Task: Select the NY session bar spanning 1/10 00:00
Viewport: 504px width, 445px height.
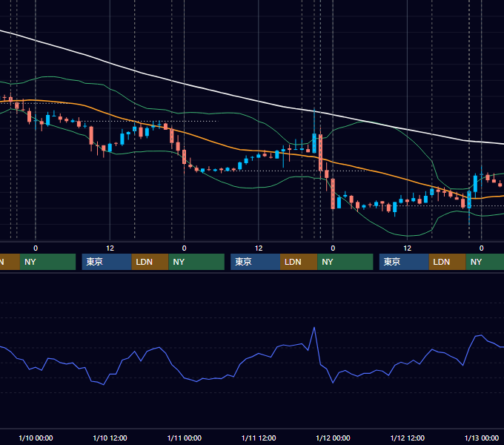Action: point(47,262)
